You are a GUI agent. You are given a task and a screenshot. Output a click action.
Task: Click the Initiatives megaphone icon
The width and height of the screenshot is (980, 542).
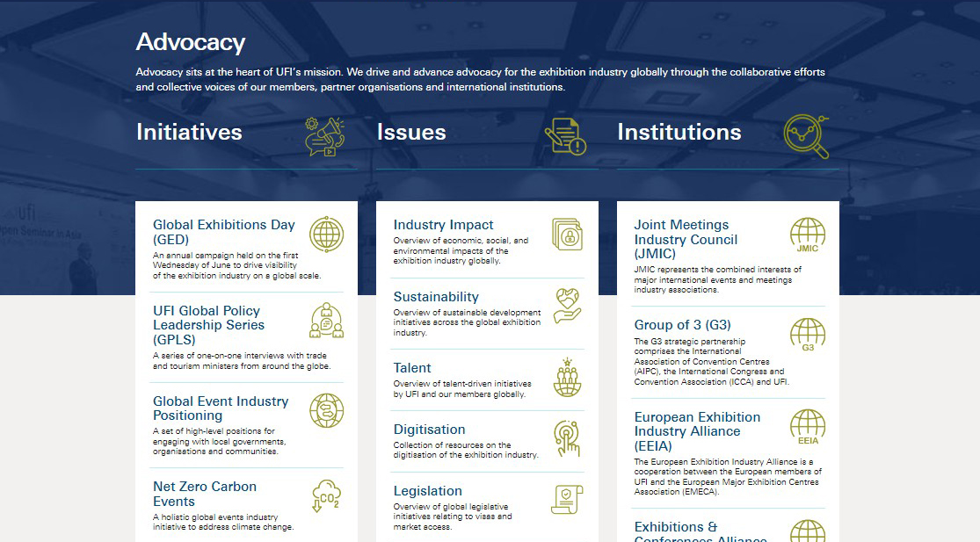[324, 136]
